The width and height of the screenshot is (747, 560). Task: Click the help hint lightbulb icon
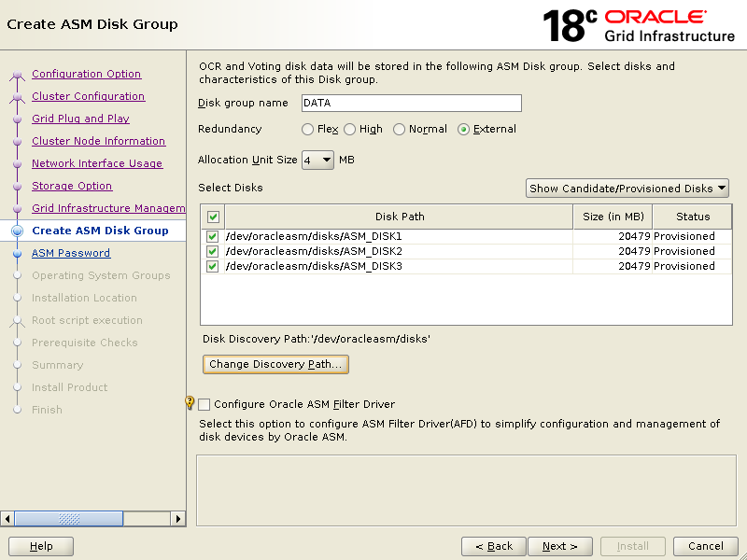190,403
